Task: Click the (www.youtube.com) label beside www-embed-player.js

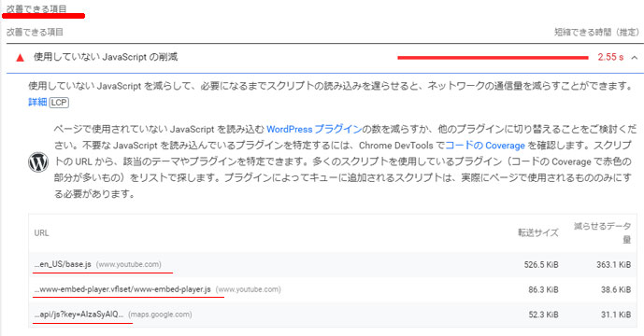Action: [x=249, y=289]
